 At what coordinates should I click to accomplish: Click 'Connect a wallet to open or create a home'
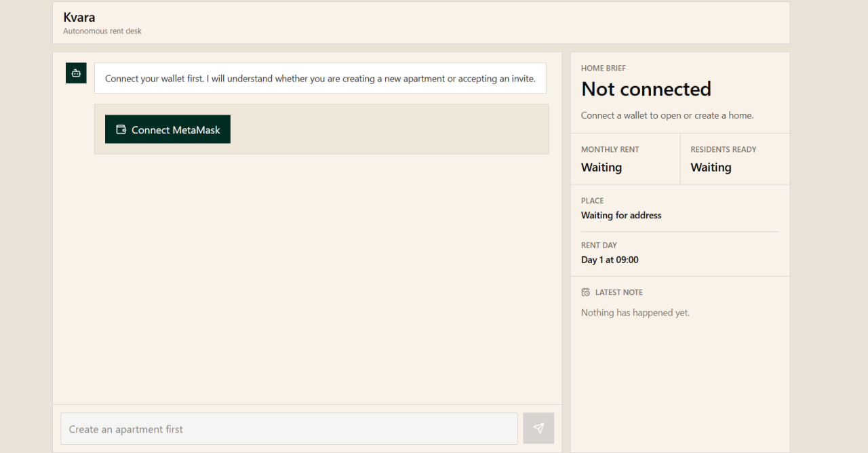coord(667,115)
